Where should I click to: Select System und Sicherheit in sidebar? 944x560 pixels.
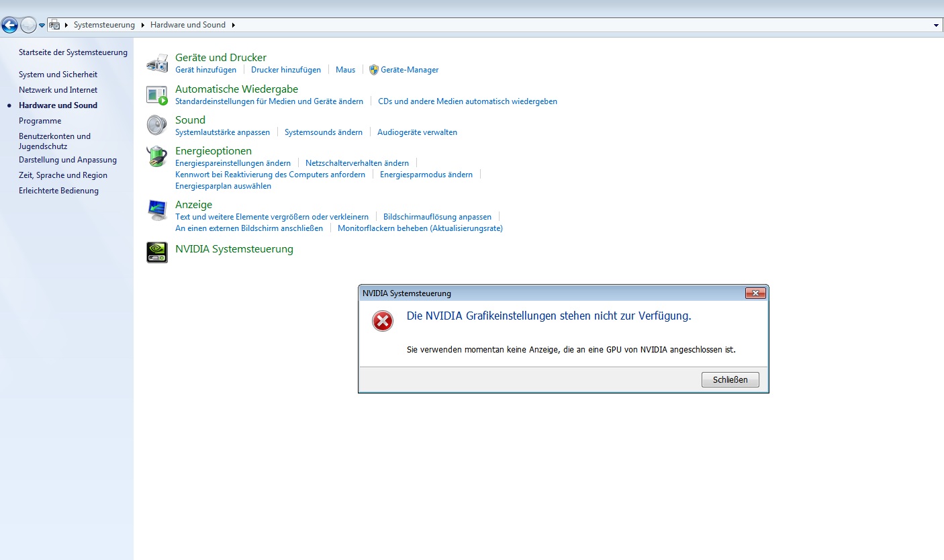tap(58, 75)
